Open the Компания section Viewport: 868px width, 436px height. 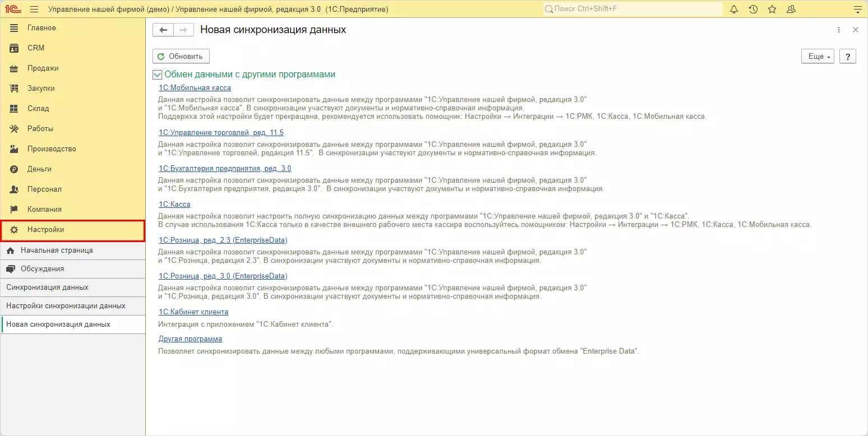pos(73,210)
